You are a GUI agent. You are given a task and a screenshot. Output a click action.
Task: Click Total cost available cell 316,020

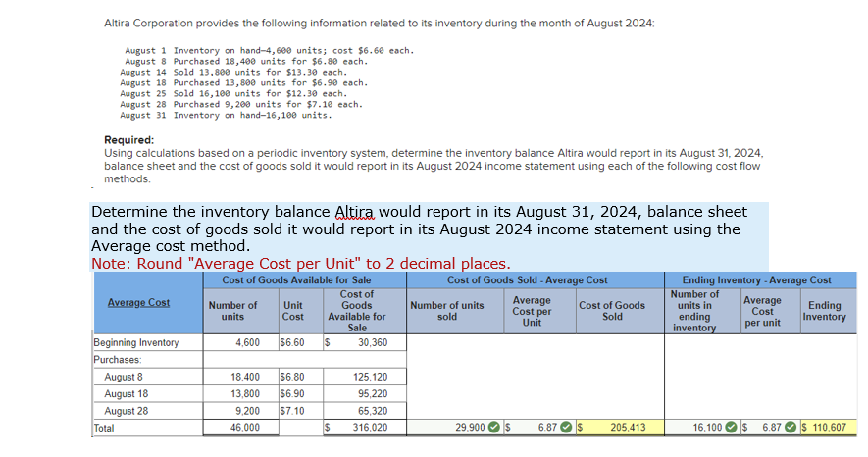[x=364, y=428]
